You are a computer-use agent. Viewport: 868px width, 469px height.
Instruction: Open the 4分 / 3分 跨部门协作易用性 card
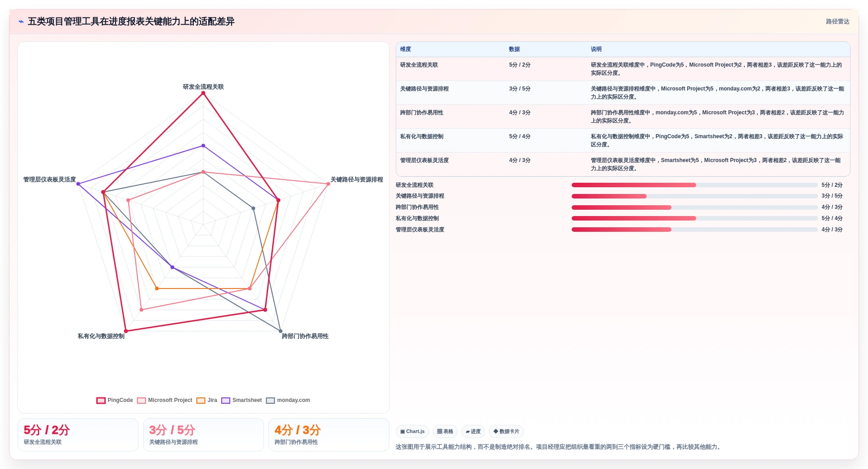[329, 435]
